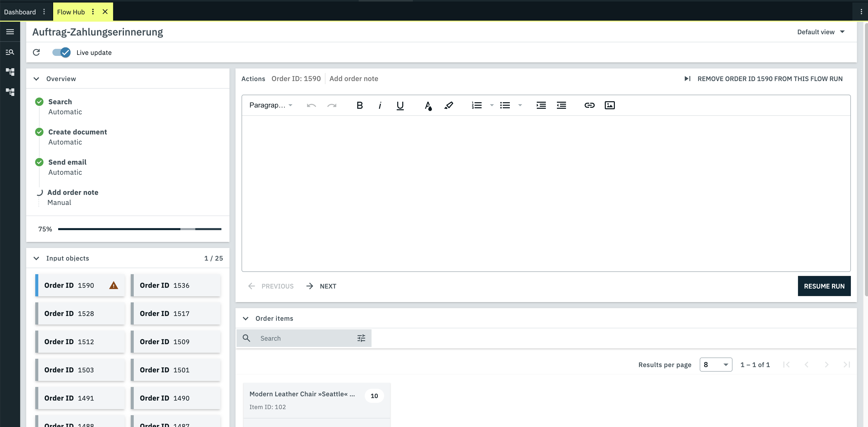Insert an image into the note
The image size is (868, 427).
610,105
